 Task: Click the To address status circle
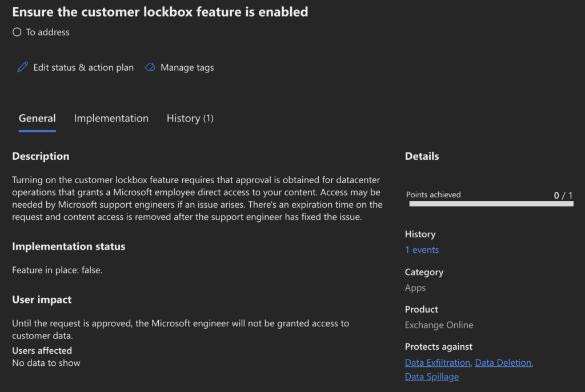point(17,33)
